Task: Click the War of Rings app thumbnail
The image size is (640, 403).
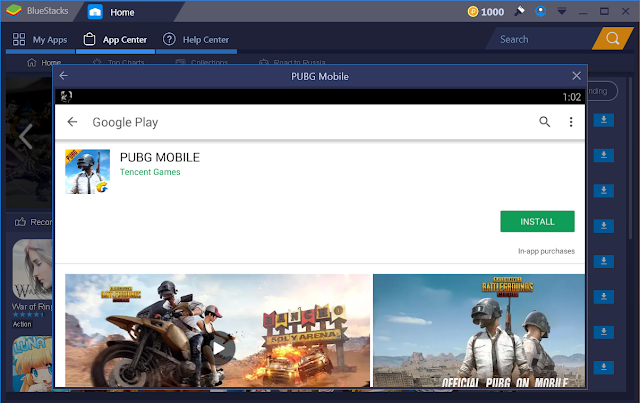Action: click(33, 269)
